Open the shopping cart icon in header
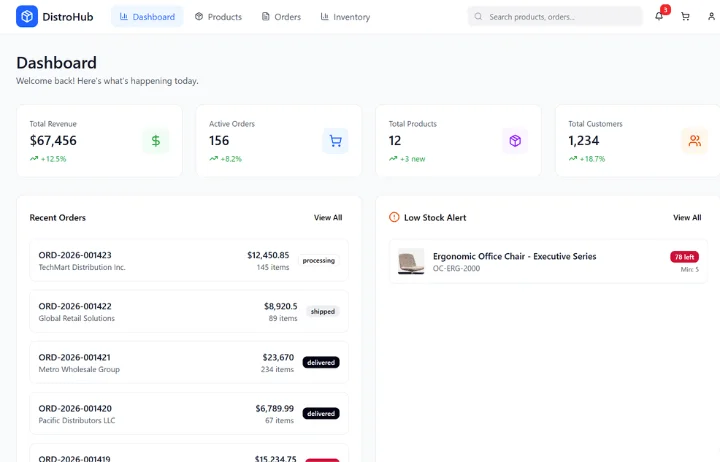This screenshot has width=720, height=462. pos(685,17)
